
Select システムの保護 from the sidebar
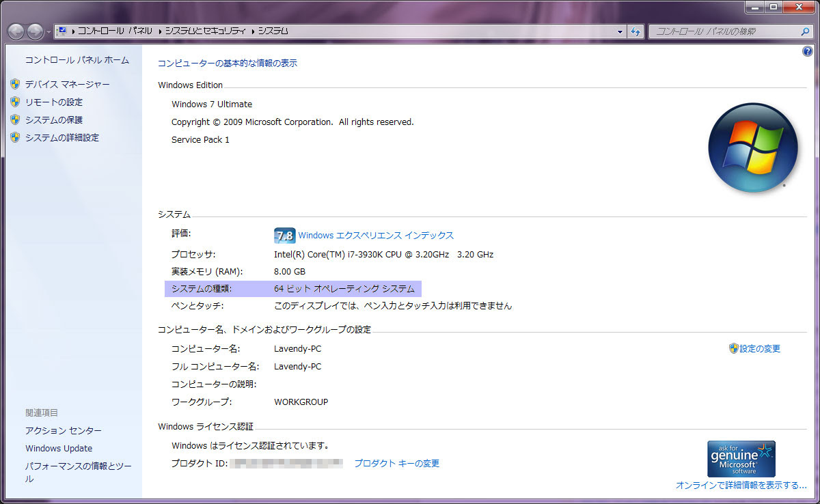[55, 120]
